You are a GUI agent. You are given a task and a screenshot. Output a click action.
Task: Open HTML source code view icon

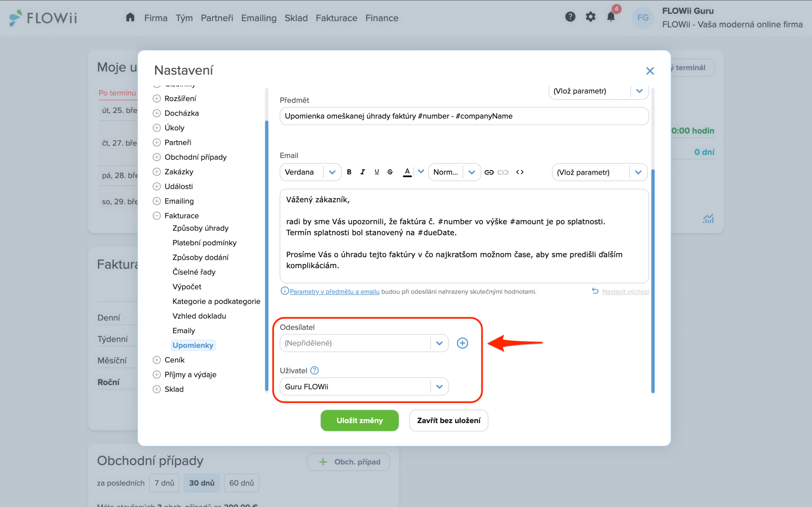pos(520,172)
